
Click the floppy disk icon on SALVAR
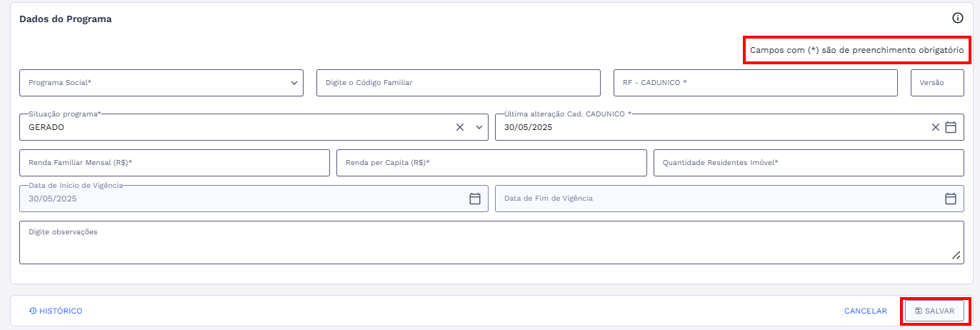pos(918,311)
